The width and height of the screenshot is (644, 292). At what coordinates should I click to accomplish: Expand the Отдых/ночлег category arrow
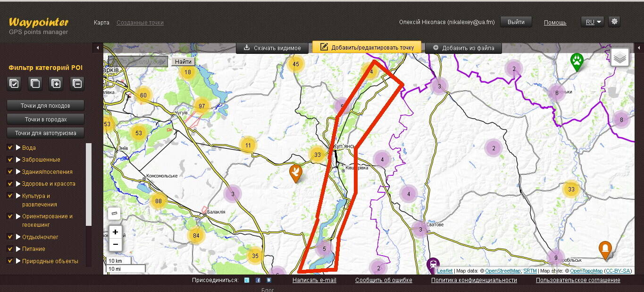[x=18, y=237]
